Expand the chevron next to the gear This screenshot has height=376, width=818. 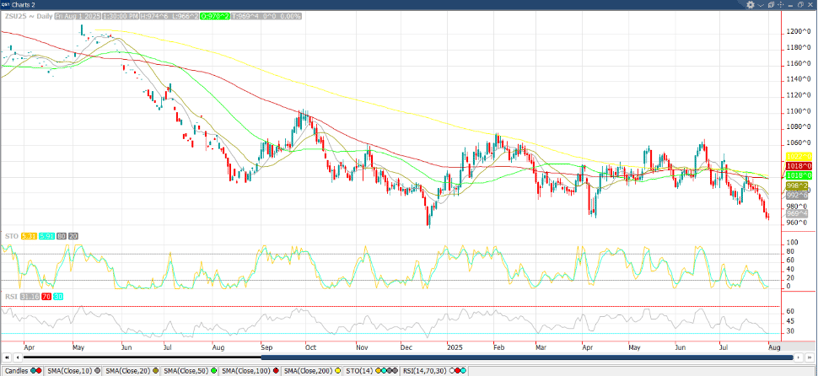761,5
